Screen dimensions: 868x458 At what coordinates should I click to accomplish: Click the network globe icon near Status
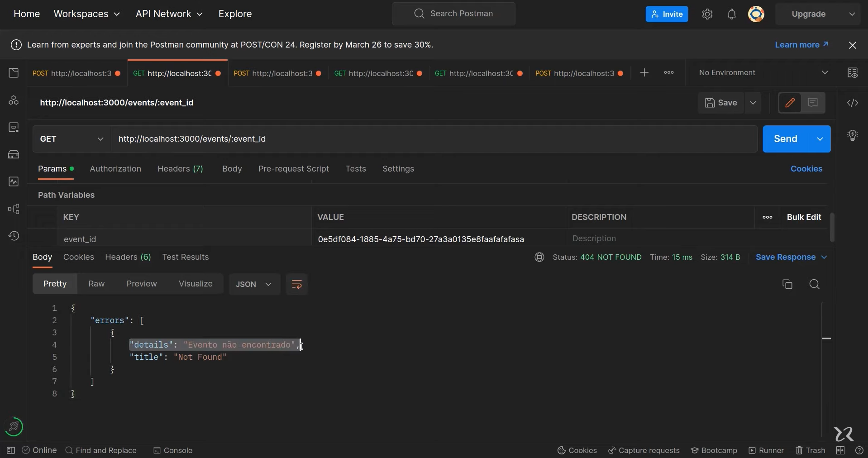click(x=539, y=257)
